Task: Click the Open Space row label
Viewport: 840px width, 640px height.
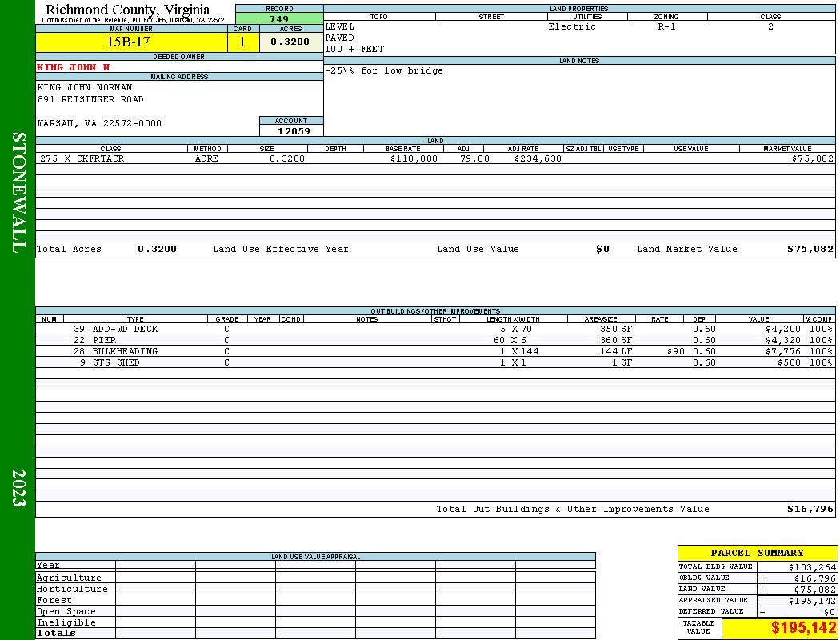Action: pyautogui.click(x=66, y=612)
